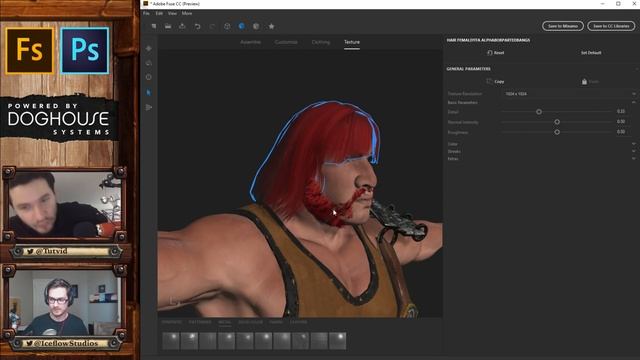Image resolution: width=640 pixels, height=360 pixels.
Task: Click the Paste parameters label
Action: (594, 82)
